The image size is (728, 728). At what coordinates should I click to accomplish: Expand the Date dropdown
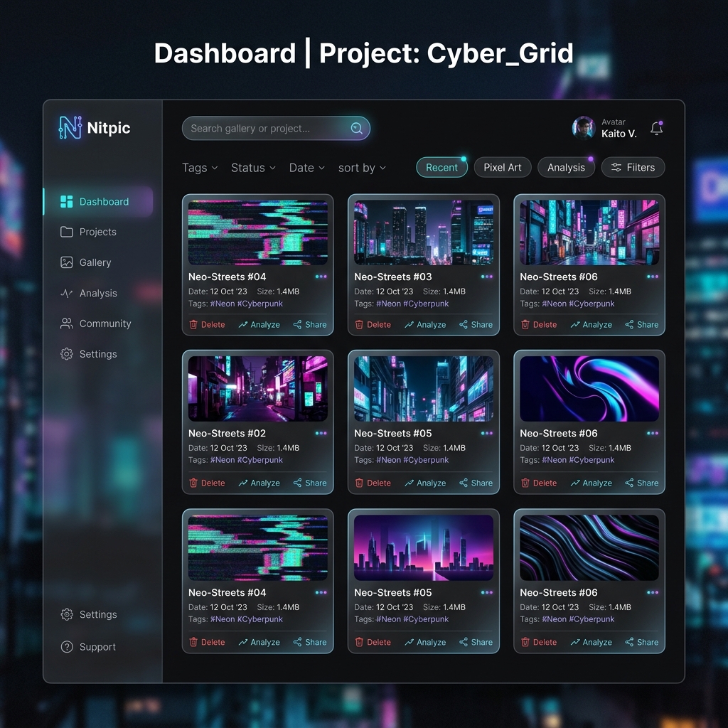click(307, 168)
